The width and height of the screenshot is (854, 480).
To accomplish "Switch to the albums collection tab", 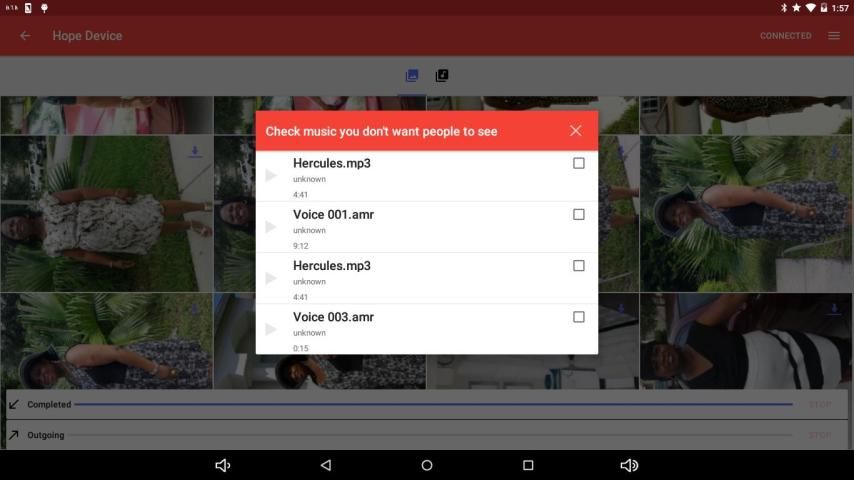I will [442, 76].
